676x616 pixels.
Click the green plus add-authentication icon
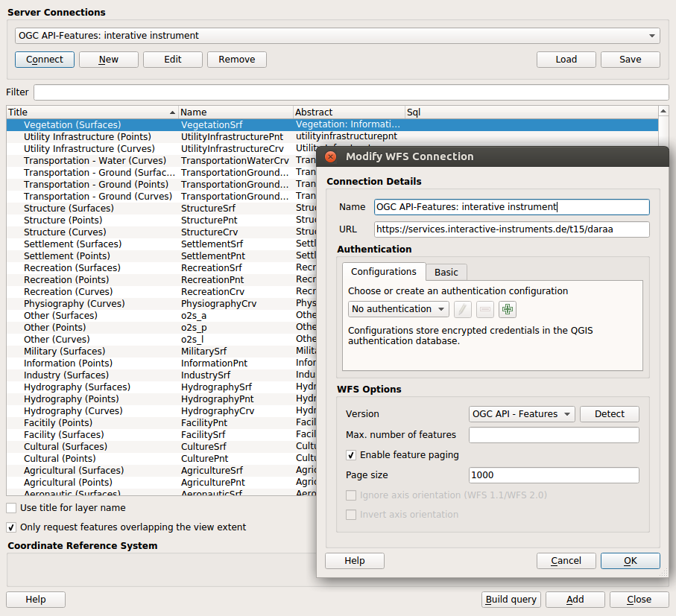coord(508,309)
